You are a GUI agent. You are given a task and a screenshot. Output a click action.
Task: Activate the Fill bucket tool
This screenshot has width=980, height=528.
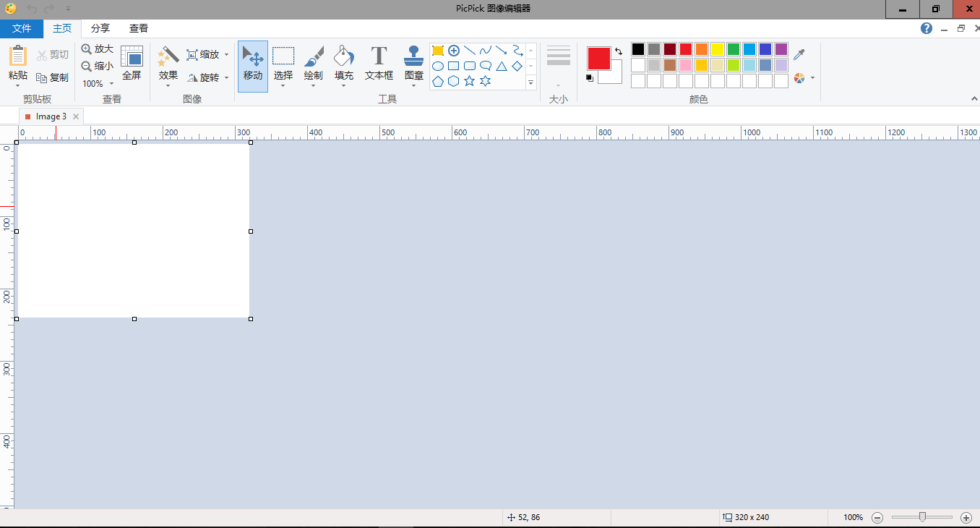click(x=344, y=65)
